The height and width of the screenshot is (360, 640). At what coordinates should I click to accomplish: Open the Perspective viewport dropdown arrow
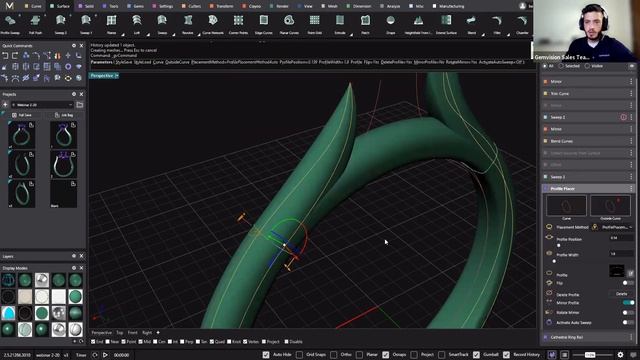coord(117,76)
